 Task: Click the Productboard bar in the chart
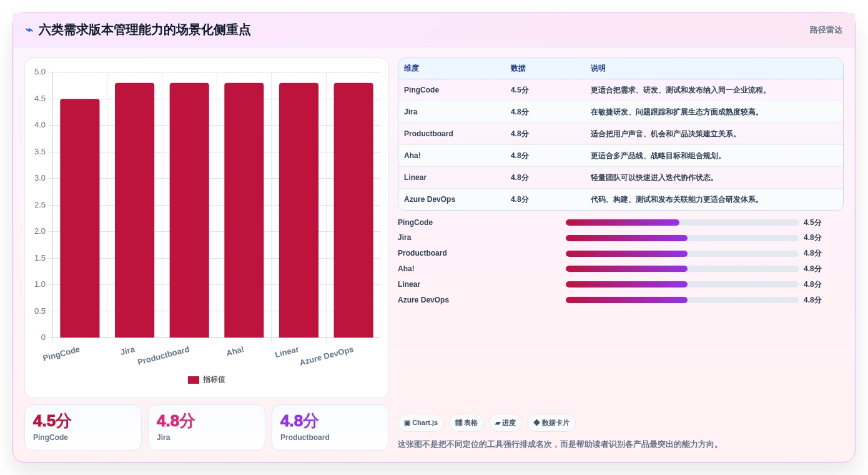[x=189, y=210]
